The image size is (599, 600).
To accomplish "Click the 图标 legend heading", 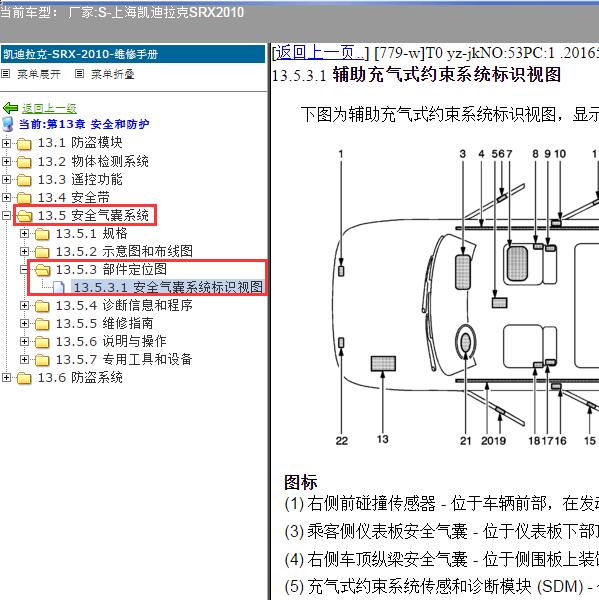I will click(300, 483).
